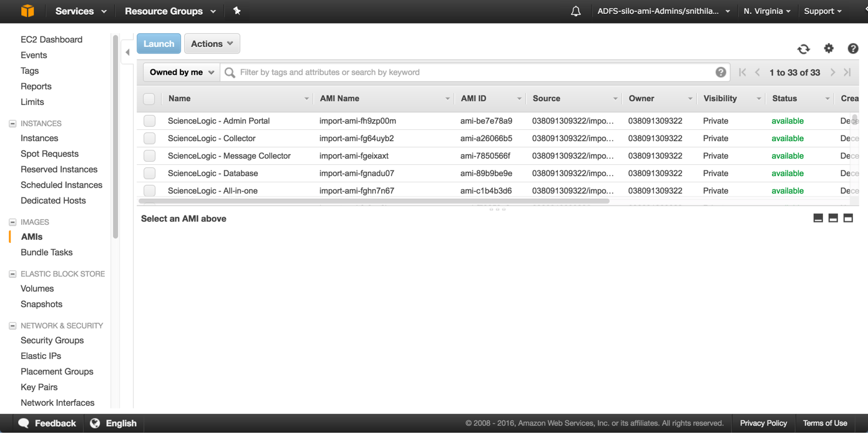Click the pane resize handle dots
Image resolution: width=868 pixels, height=434 pixels.
497,209
